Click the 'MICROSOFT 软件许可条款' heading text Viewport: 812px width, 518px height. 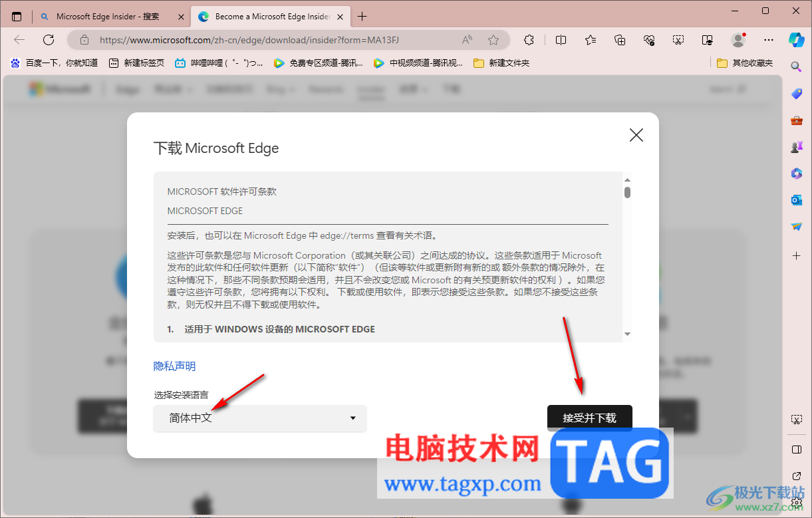click(x=222, y=192)
